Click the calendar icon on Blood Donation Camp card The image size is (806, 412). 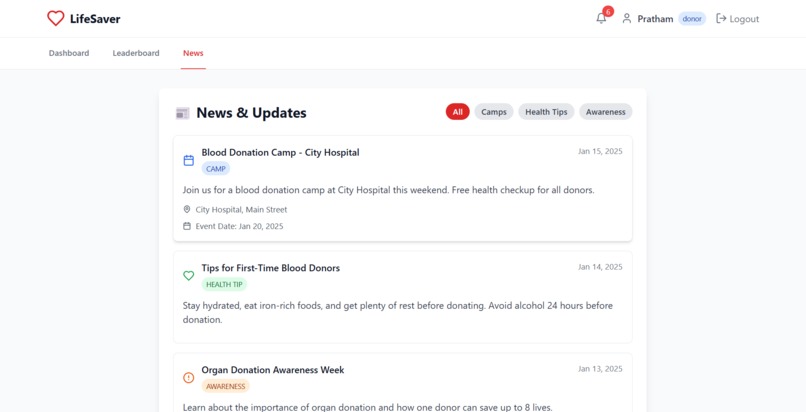pos(189,161)
